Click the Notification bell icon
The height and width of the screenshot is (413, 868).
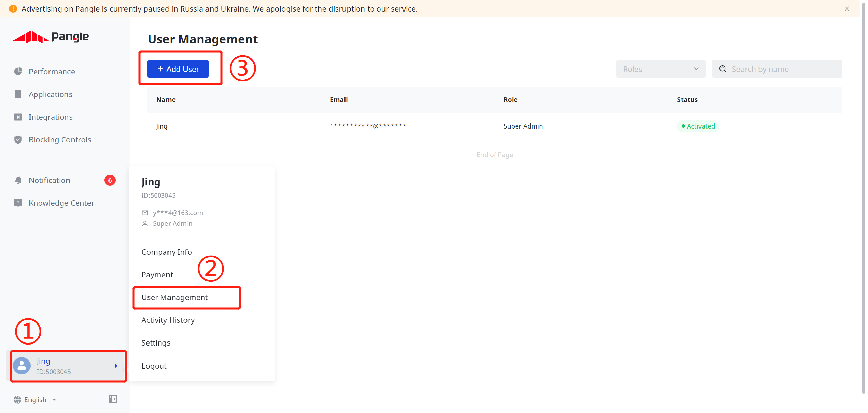click(x=18, y=180)
